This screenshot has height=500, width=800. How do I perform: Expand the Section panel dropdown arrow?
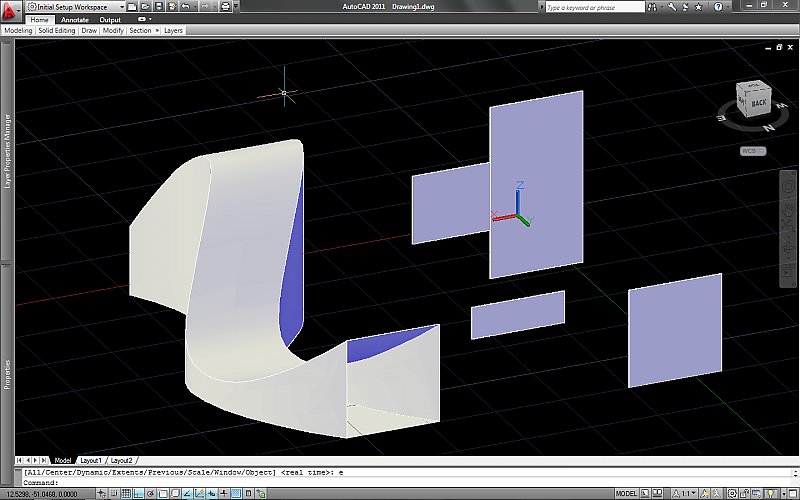157,30
